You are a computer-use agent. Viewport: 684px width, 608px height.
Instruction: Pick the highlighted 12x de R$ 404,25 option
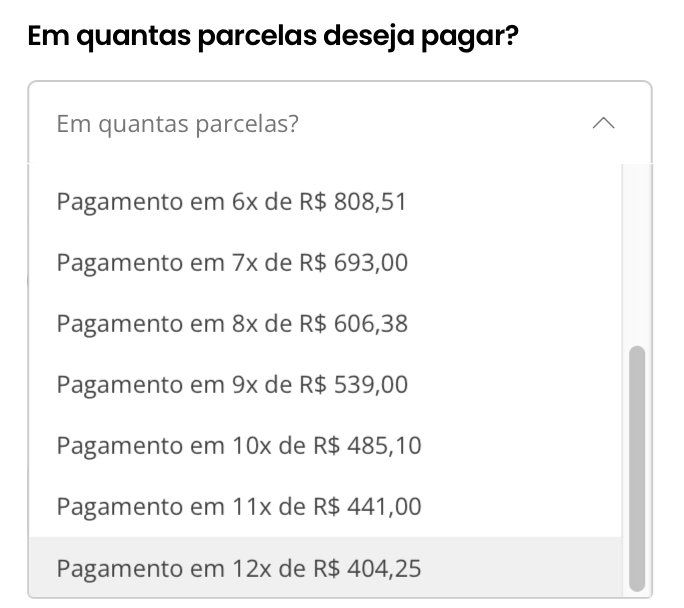pyautogui.click(x=239, y=569)
